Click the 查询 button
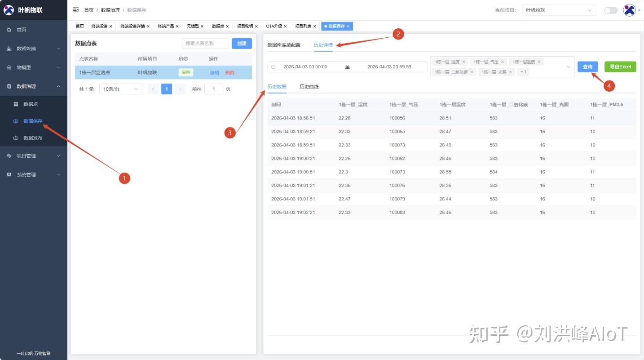Screen dimensions: 644x360 point(587,67)
